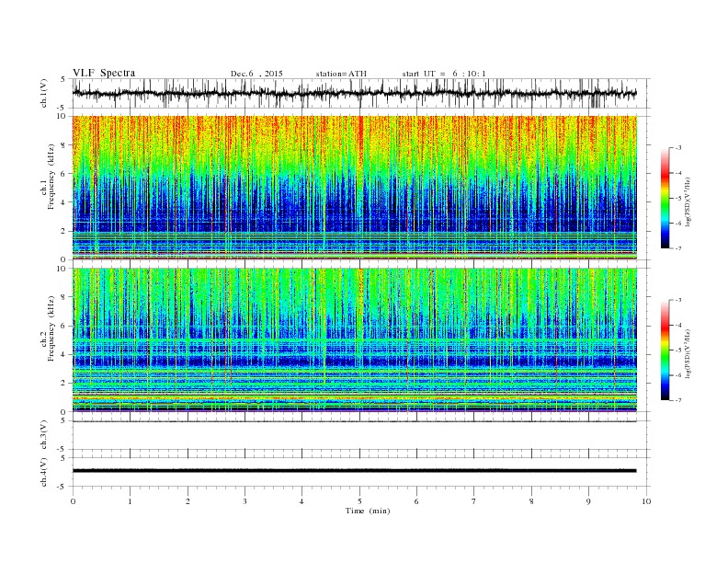Click time axis tick label "5"
728x563 pixels.
(359, 501)
